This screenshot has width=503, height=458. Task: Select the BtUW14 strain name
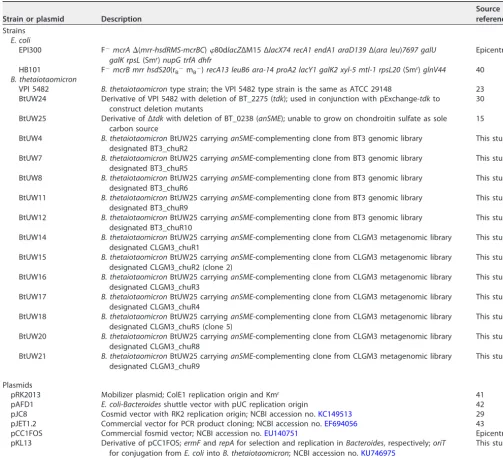[32, 237]
